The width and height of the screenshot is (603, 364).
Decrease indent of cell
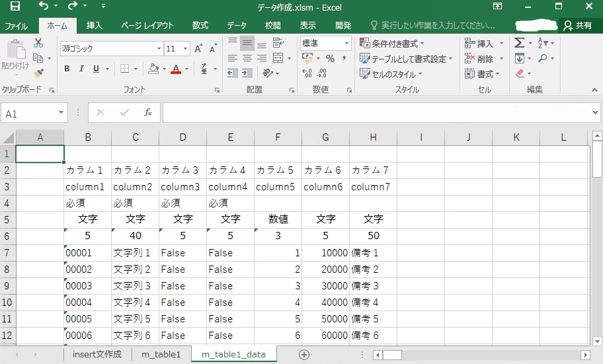233,73
